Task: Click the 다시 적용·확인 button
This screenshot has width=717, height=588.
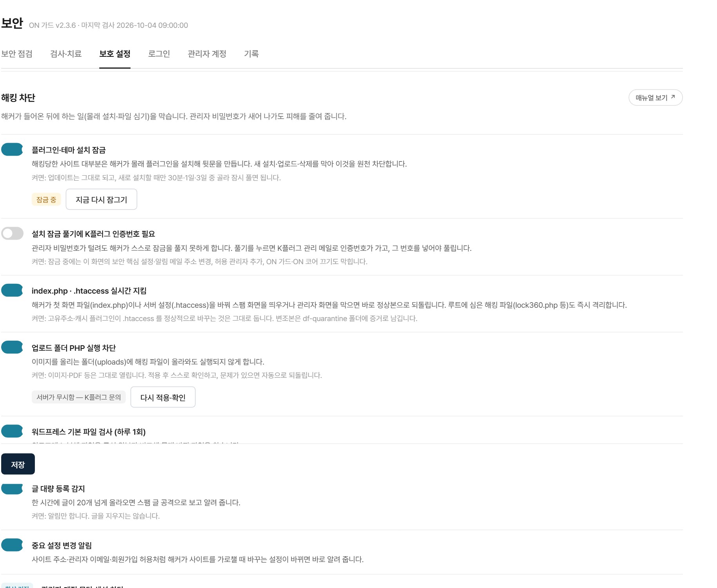Action: (x=163, y=397)
